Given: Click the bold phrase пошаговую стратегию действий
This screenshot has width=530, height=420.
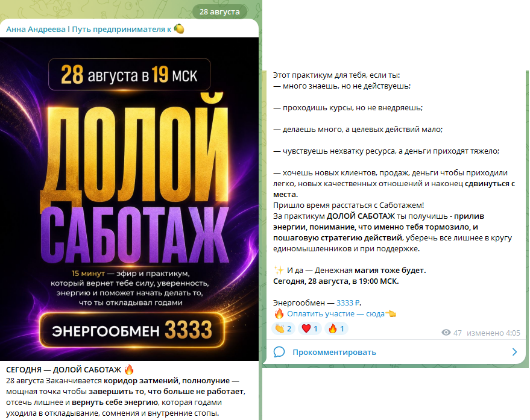Looking at the screenshot, I should point(337,237).
